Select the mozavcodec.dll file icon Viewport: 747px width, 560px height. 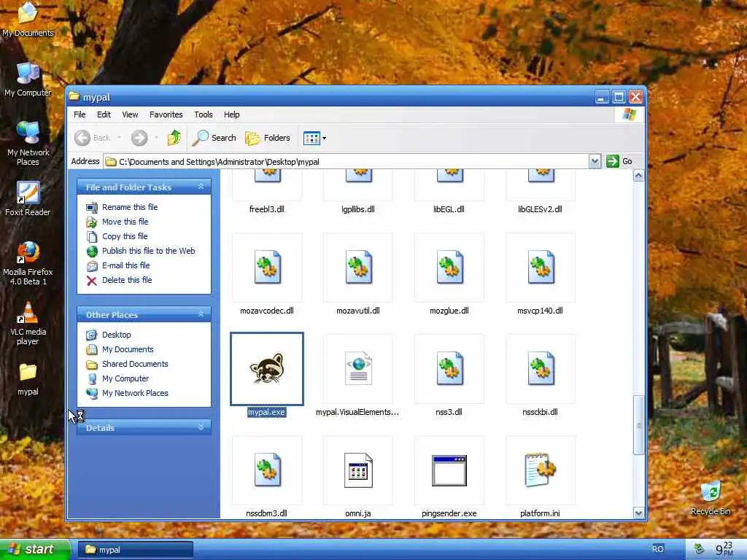pyautogui.click(x=267, y=267)
